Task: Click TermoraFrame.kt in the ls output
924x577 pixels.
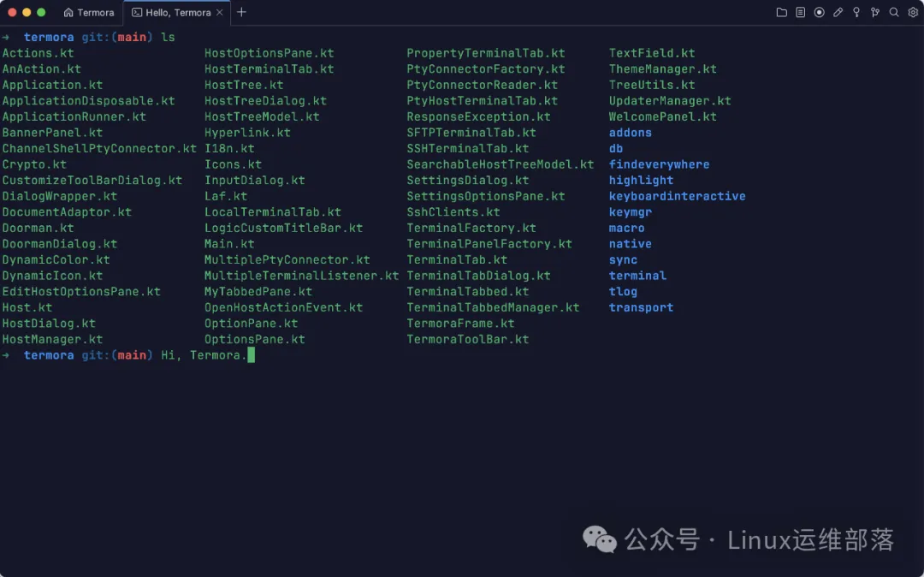Action: tap(460, 324)
